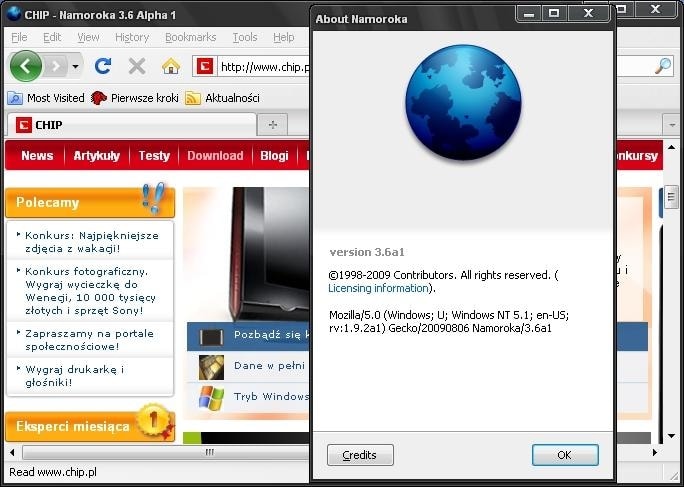Screen dimensions: 684x487
Task: Click the search magnifier icon
Action: point(663,66)
